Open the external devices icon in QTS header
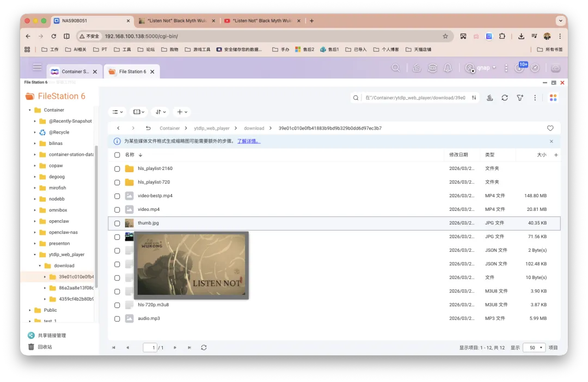Image resolution: width=588 pixels, height=382 pixels. click(x=432, y=68)
